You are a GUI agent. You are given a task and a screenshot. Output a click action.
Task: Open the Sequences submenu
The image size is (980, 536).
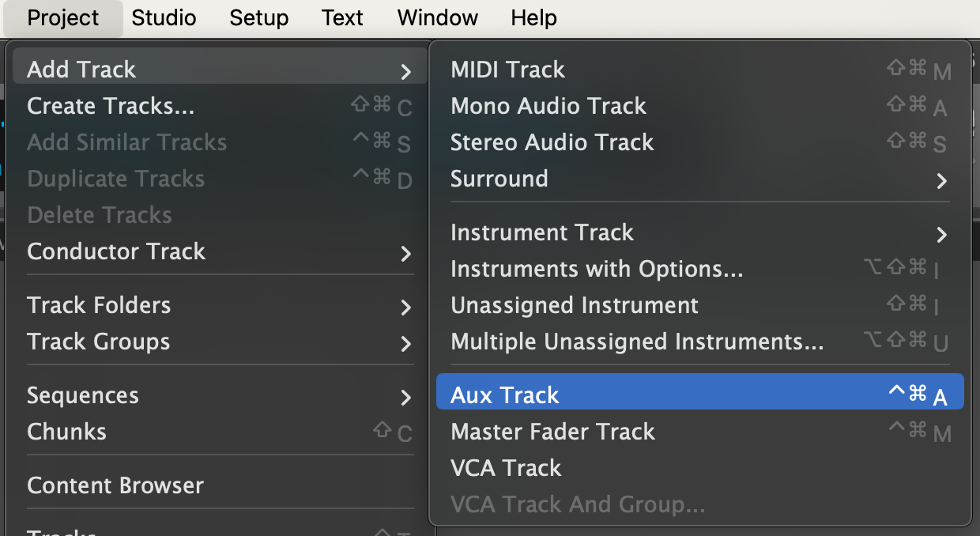point(405,397)
